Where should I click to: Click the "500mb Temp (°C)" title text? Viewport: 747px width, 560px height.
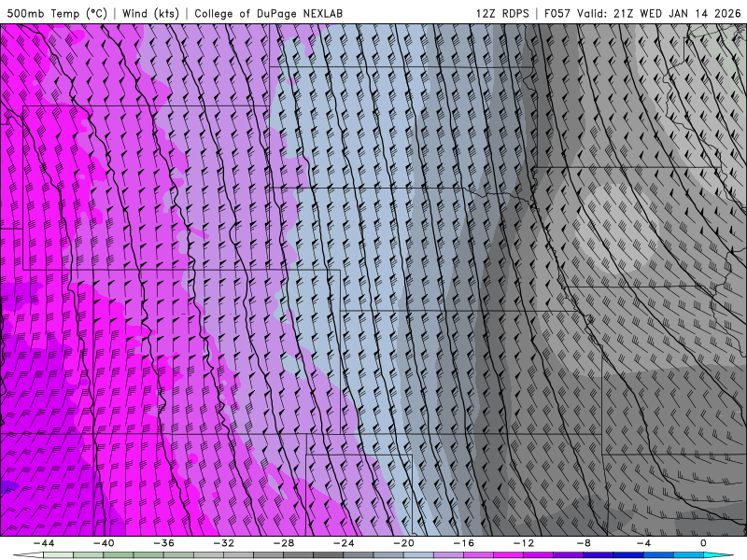(x=57, y=13)
